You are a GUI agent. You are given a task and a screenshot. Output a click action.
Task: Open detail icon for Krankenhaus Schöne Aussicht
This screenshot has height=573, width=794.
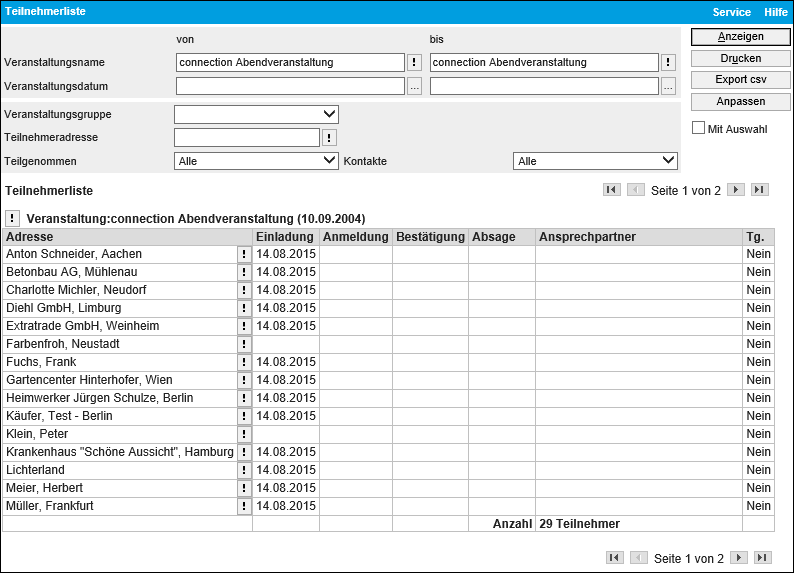244,452
